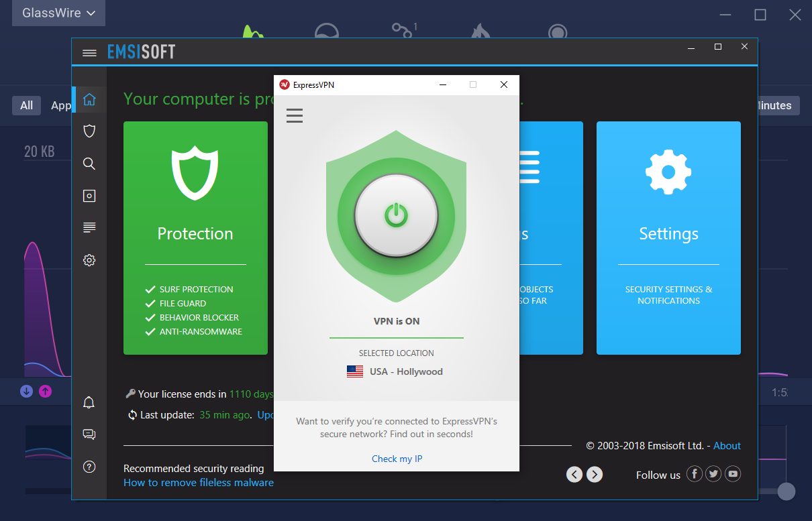The height and width of the screenshot is (521, 812).
Task: Open the Emsisoft hamburger menu
Action: pos(89,52)
